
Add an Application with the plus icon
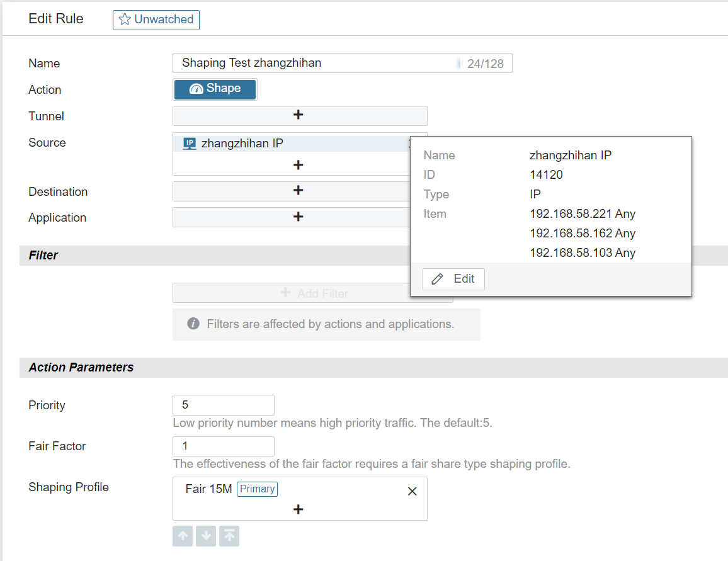(299, 217)
